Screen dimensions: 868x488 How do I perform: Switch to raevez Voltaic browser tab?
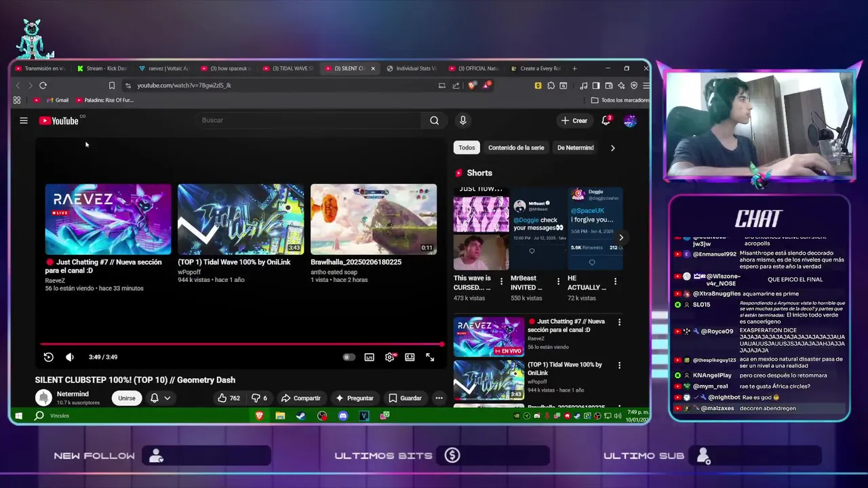165,68
